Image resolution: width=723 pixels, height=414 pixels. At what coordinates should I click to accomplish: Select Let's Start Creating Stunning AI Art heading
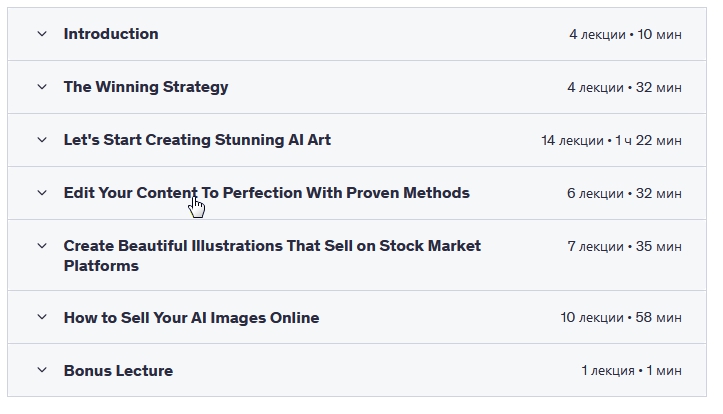point(197,140)
